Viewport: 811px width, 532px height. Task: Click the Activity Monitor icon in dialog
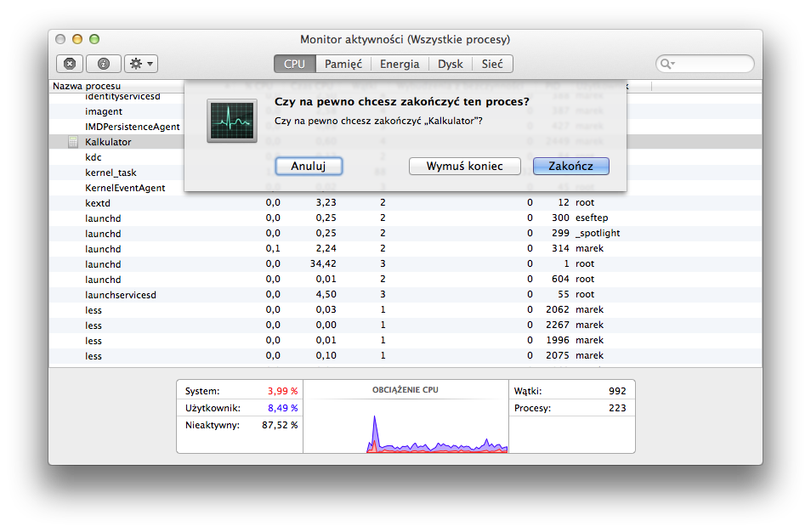click(231, 120)
